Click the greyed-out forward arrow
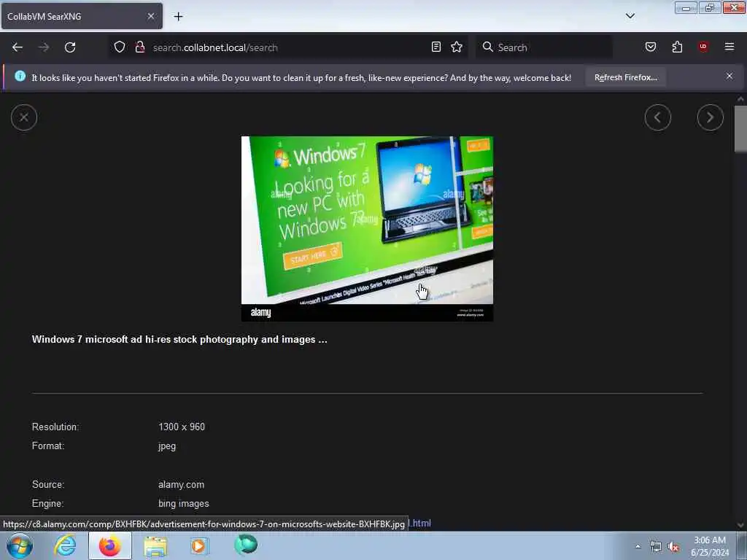The height and width of the screenshot is (560, 747). 44,47
